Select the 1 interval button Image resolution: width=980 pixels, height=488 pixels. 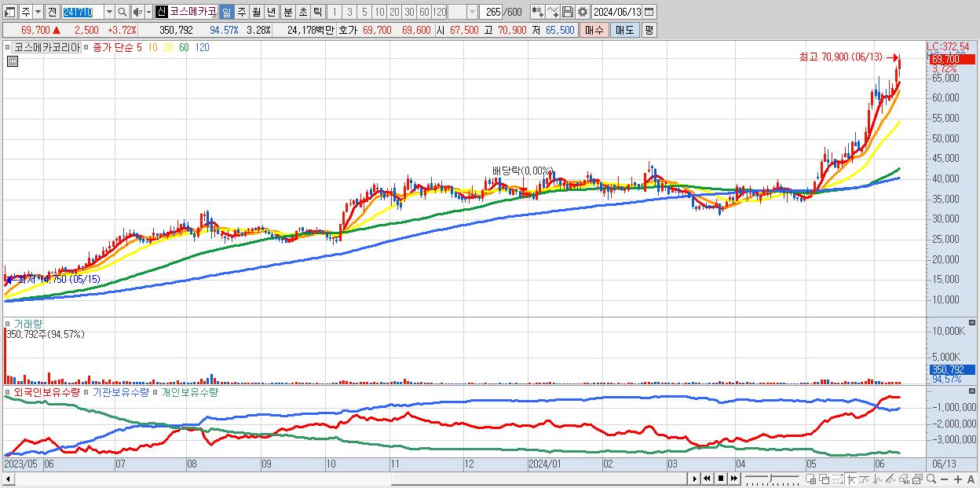(x=335, y=12)
